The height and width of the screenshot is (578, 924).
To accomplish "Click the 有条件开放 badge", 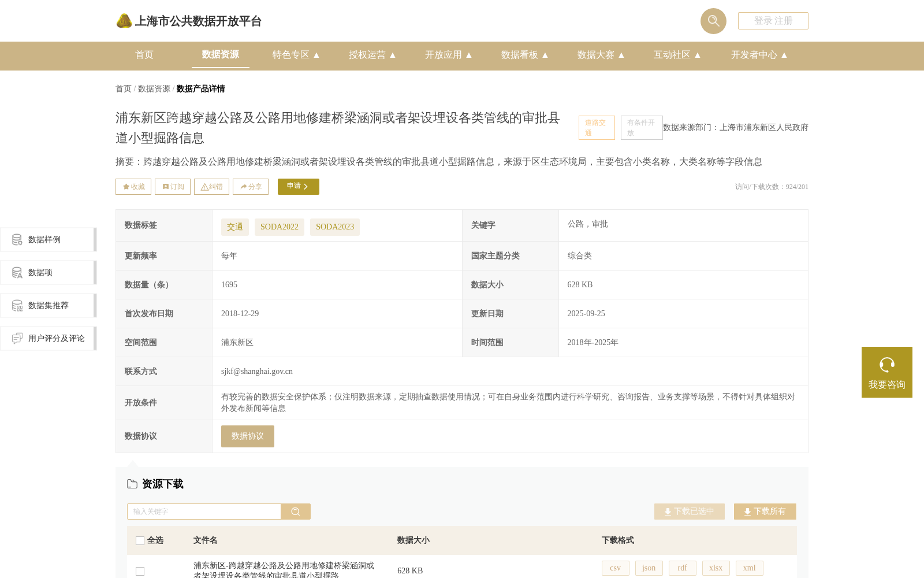I will [x=642, y=128].
